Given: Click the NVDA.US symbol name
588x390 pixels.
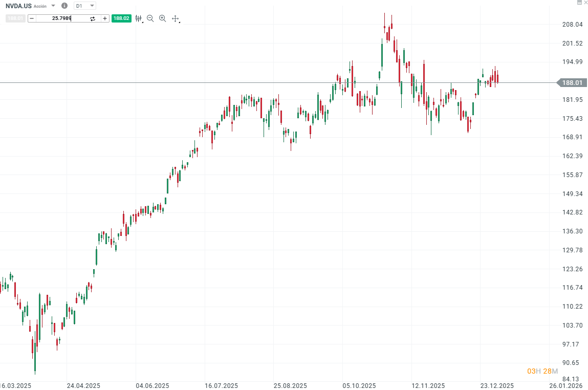Looking at the screenshot, I should (18, 6).
